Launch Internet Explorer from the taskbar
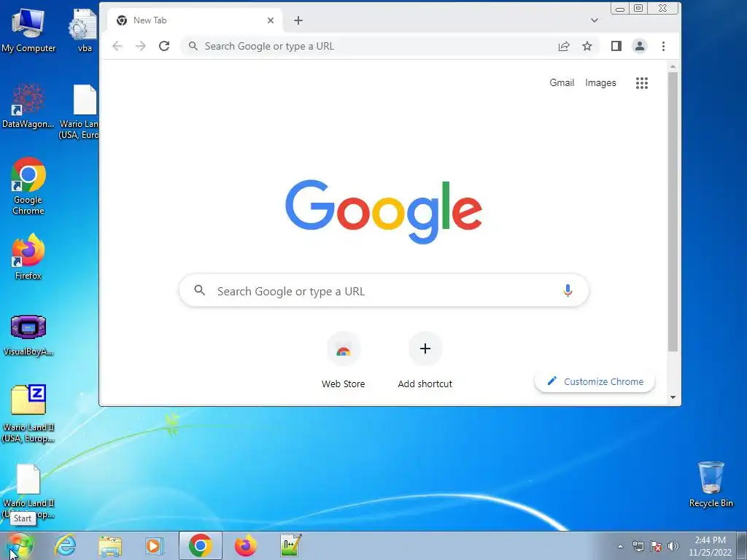 [65, 545]
